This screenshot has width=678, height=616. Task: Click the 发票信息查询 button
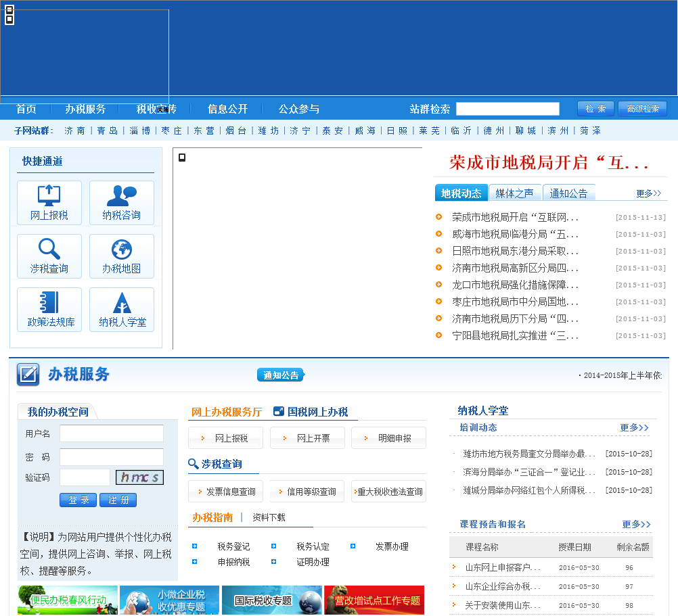(225, 492)
